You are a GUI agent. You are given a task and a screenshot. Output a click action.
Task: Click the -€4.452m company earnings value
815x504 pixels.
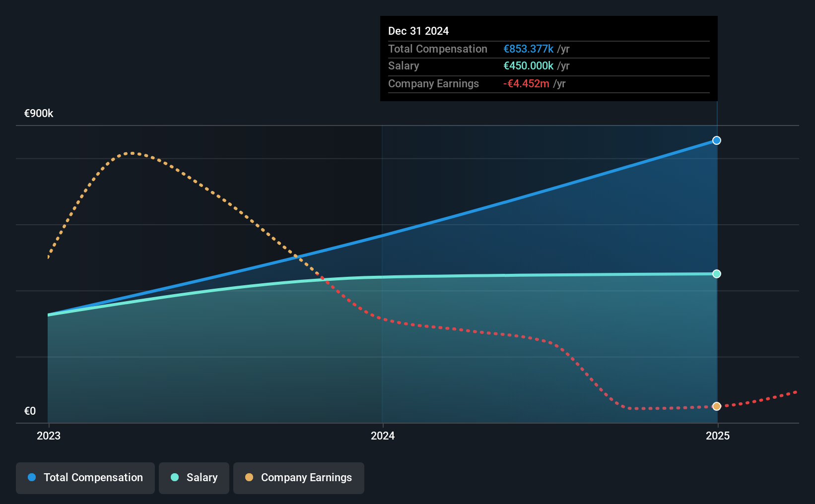[526, 83]
